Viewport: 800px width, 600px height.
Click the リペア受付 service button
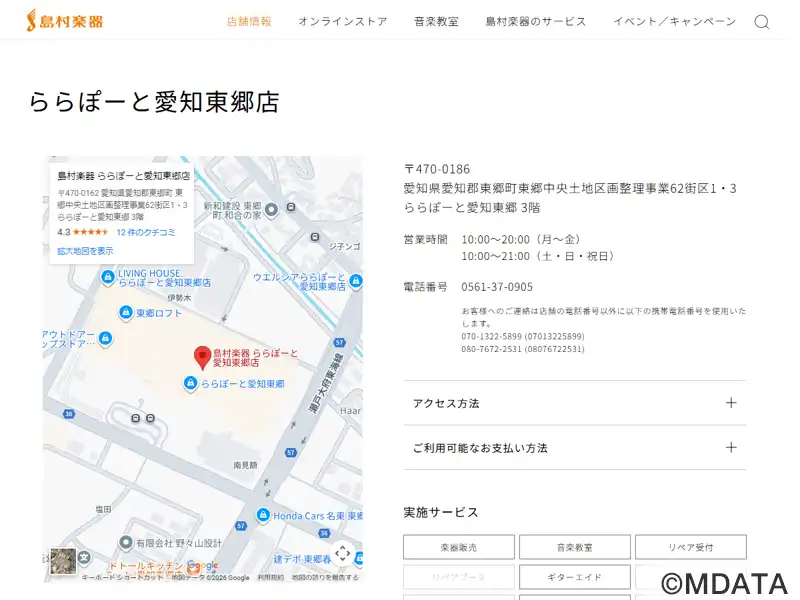690,548
